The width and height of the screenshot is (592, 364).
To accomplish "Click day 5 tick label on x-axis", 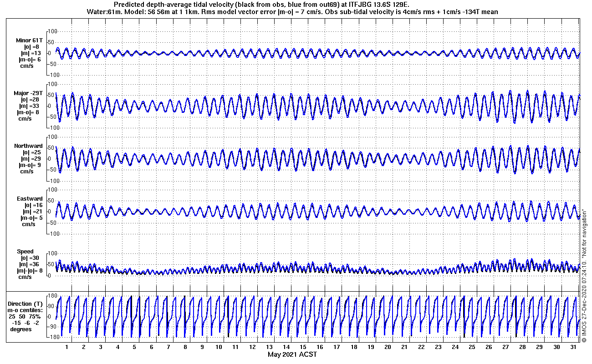I will 134,347.
